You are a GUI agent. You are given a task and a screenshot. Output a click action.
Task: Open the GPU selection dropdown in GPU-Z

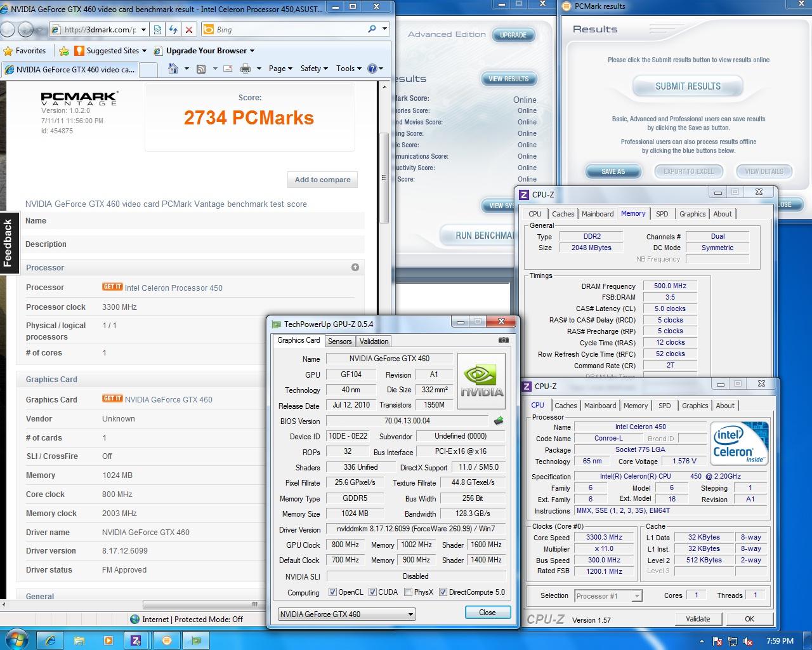347,614
